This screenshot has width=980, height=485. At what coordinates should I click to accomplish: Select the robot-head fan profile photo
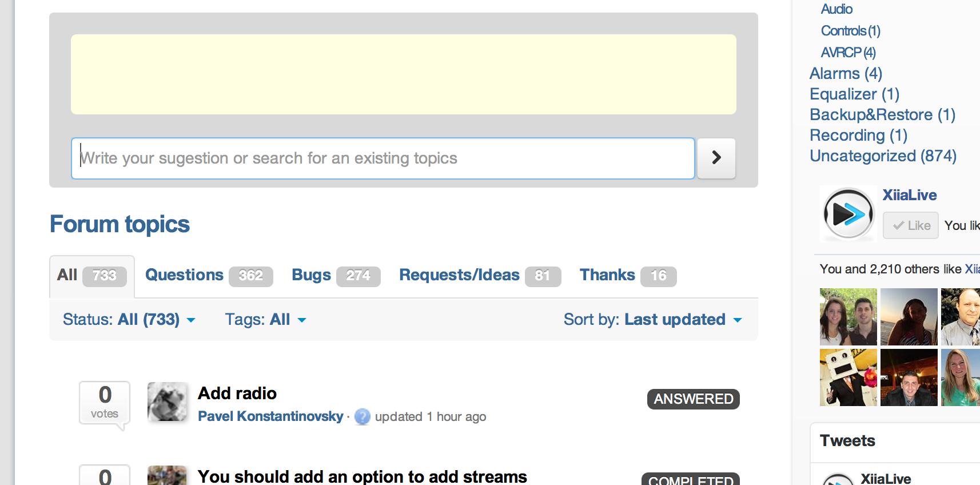click(x=848, y=377)
